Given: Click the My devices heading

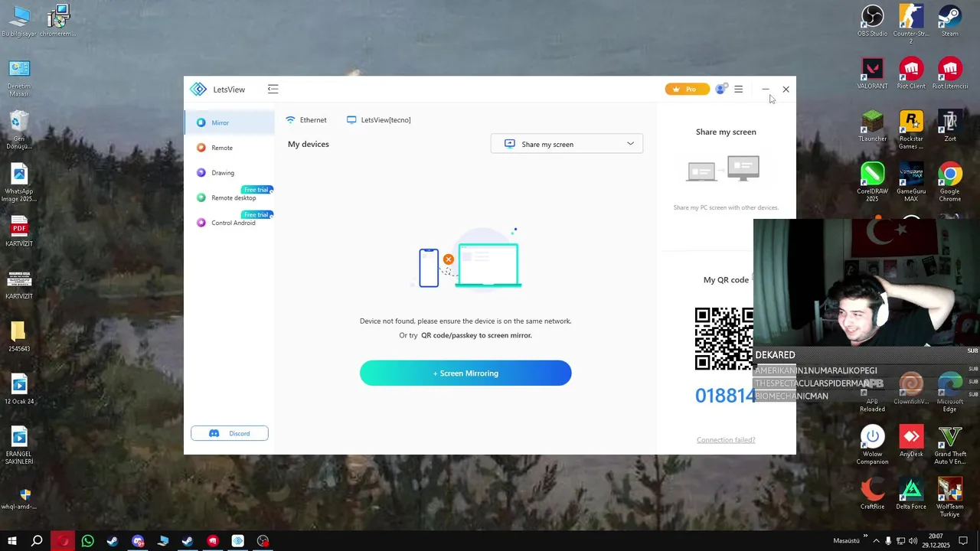Looking at the screenshot, I should point(309,144).
